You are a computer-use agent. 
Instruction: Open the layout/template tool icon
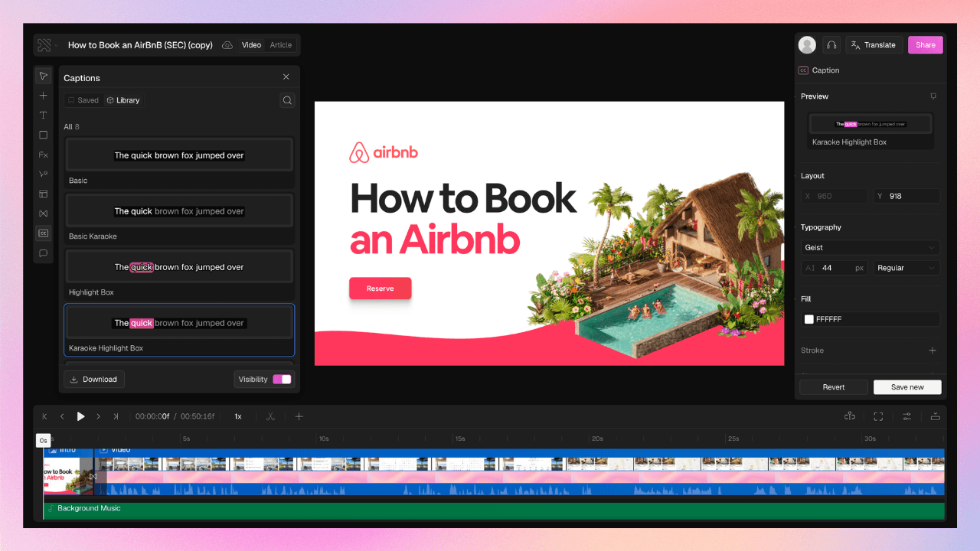44,194
